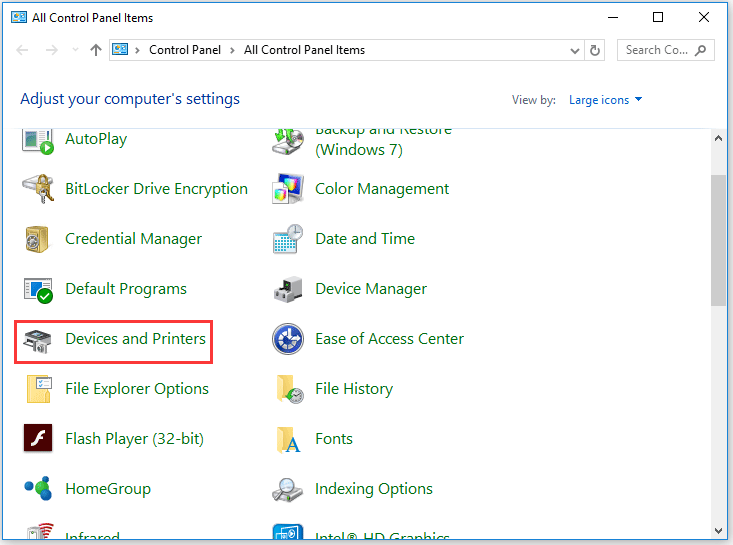Click the search magnifier icon
Screen dimensions: 733x545
coord(700,50)
